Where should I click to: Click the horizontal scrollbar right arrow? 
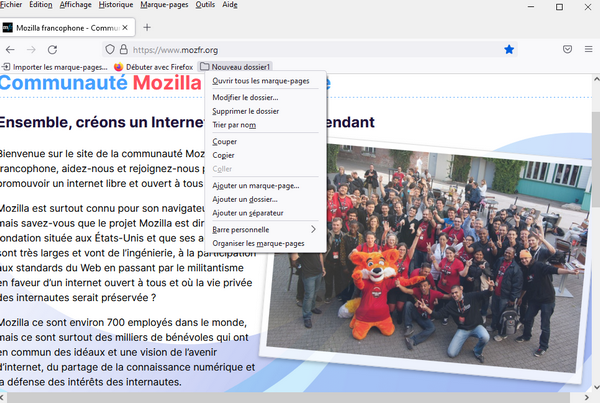(x=587, y=398)
